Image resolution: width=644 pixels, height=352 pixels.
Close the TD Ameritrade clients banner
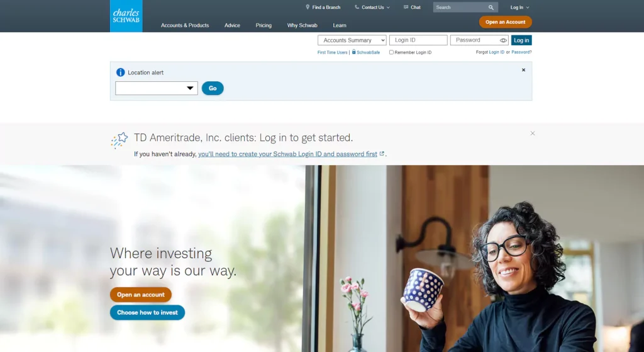point(532,133)
